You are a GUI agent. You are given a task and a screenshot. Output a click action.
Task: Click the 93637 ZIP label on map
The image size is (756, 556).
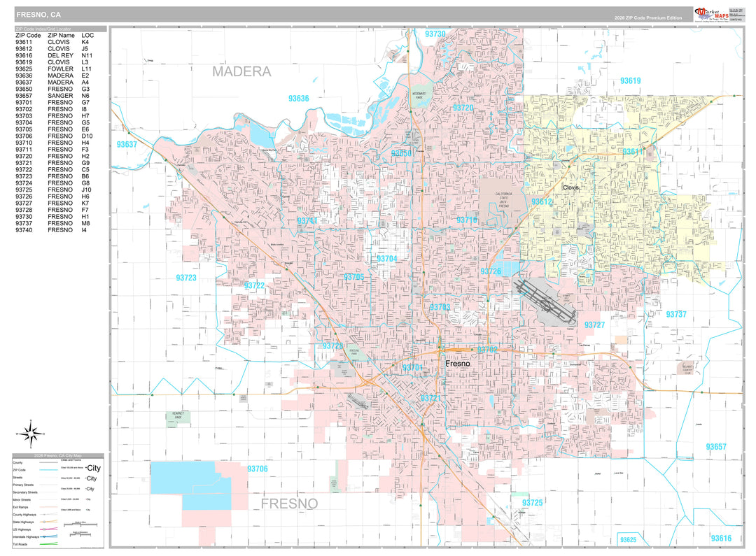127,145
